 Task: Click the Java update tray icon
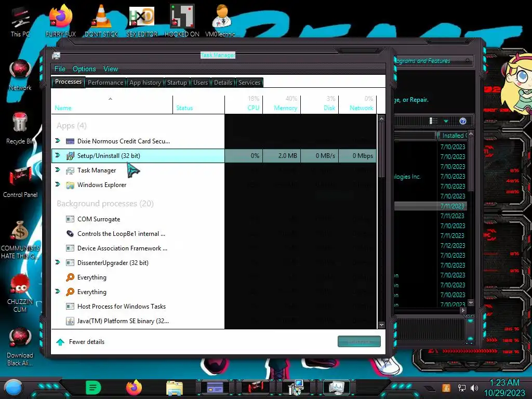446,388
